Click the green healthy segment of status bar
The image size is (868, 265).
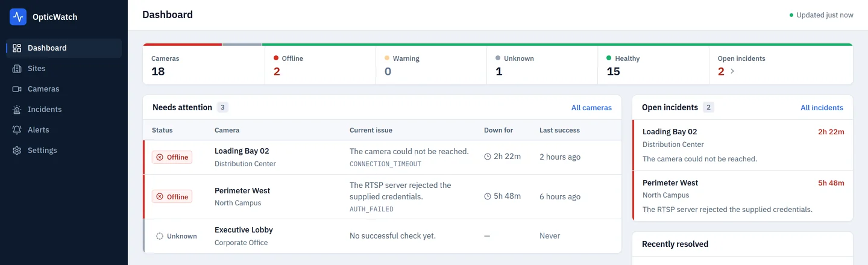pos(558,44)
